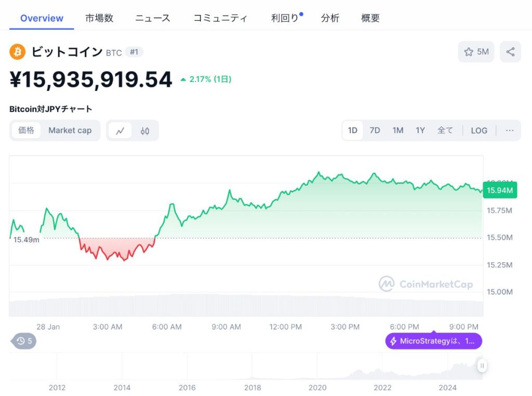Open the history events badge icon
The height and width of the screenshot is (396, 532).
point(24,341)
